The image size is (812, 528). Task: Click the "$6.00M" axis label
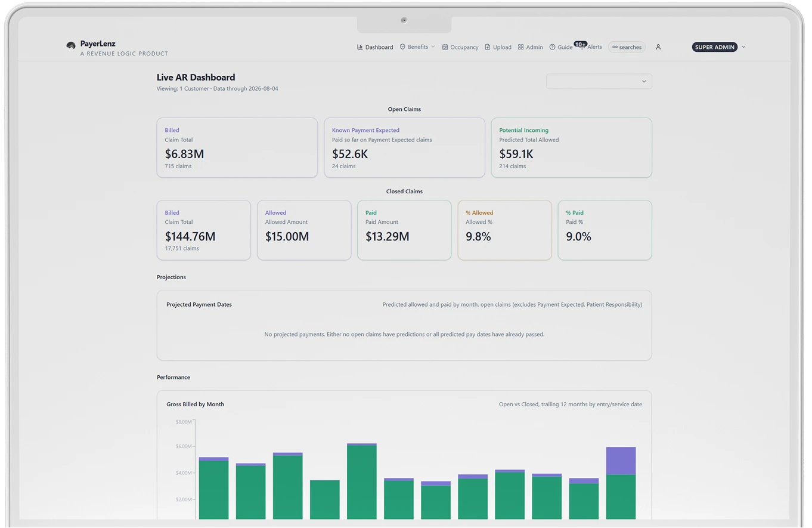184,447
